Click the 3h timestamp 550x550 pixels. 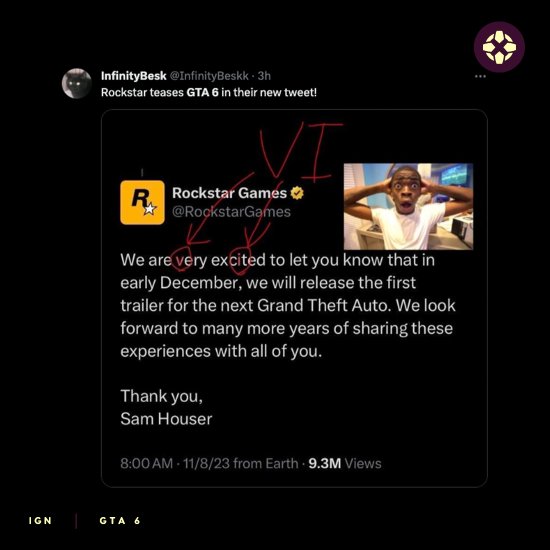point(264,76)
